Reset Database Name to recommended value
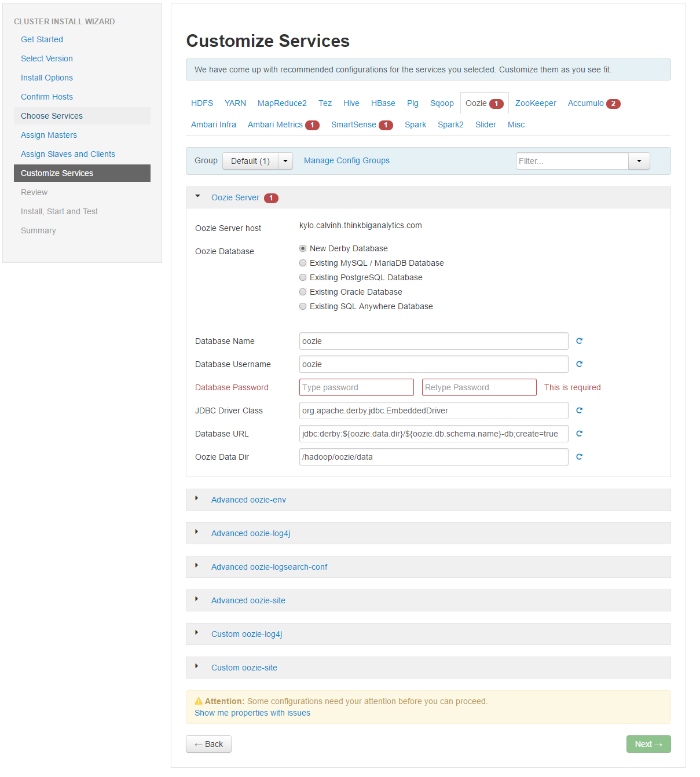Viewport: 700px width, 777px height. (579, 341)
